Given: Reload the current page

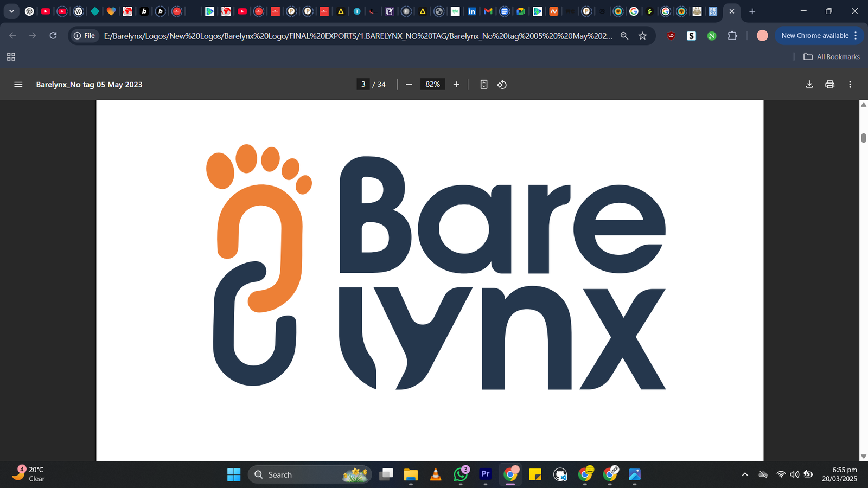Looking at the screenshot, I should 53,36.
